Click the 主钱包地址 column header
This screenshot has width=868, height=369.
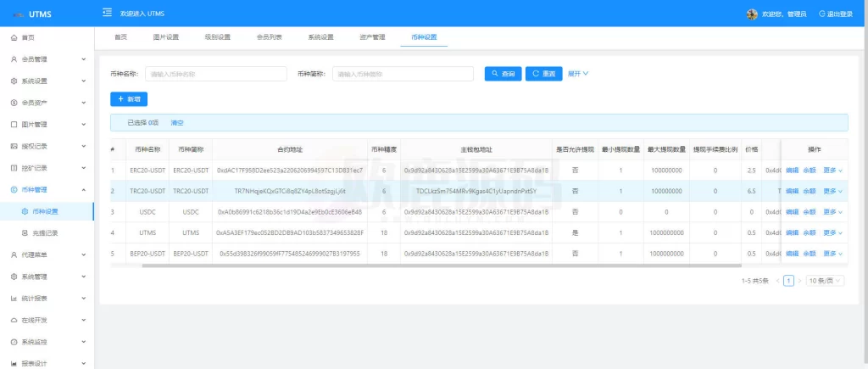pyautogui.click(x=476, y=149)
